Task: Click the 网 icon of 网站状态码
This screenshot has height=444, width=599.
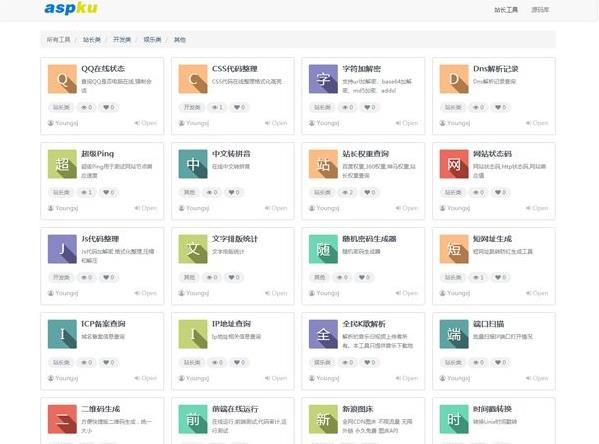Action: pyautogui.click(x=454, y=164)
